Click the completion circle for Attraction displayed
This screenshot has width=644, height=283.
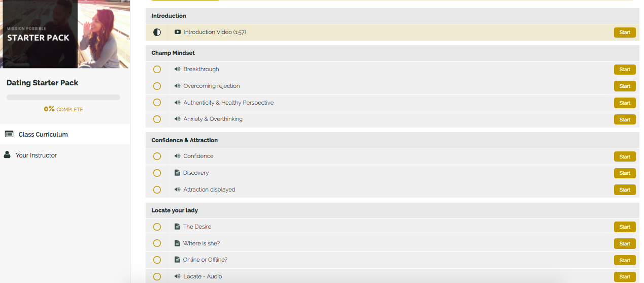tap(157, 190)
